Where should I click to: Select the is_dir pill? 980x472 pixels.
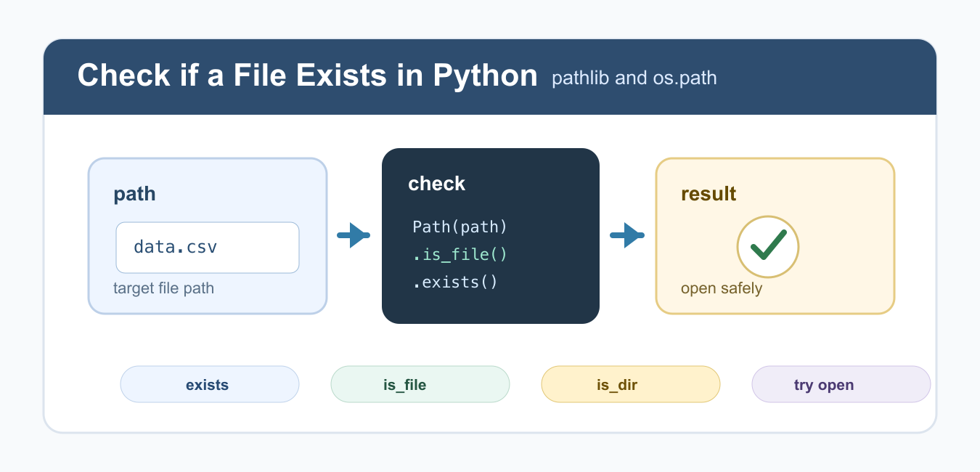point(631,384)
